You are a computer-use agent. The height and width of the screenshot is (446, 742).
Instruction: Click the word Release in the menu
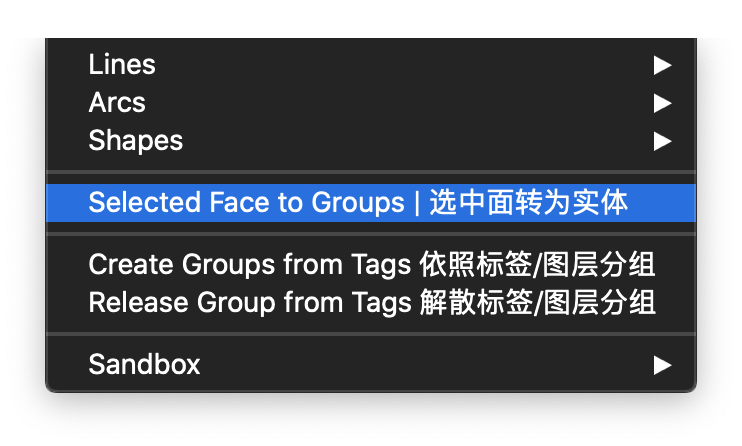pyautogui.click(x=138, y=302)
